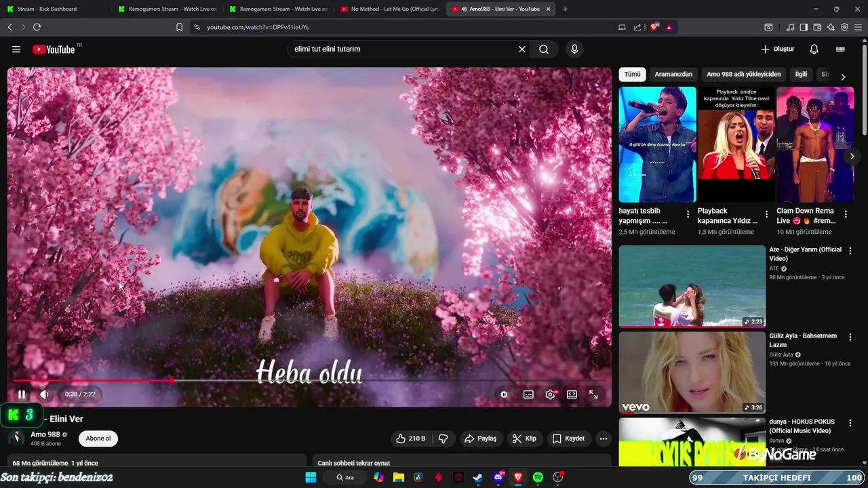The width and height of the screenshot is (868, 488).
Task: Open Brave VPN shield icon
Action: point(844,27)
